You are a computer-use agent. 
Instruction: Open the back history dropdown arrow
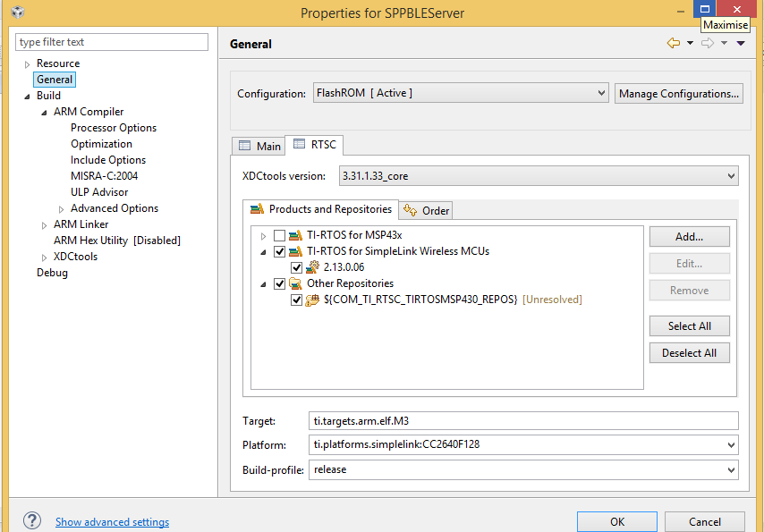[690, 43]
